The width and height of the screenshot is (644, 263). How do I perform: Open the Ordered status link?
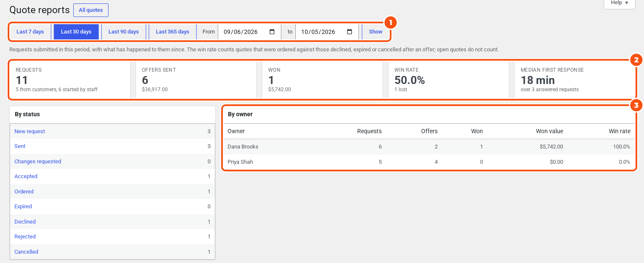(x=24, y=192)
